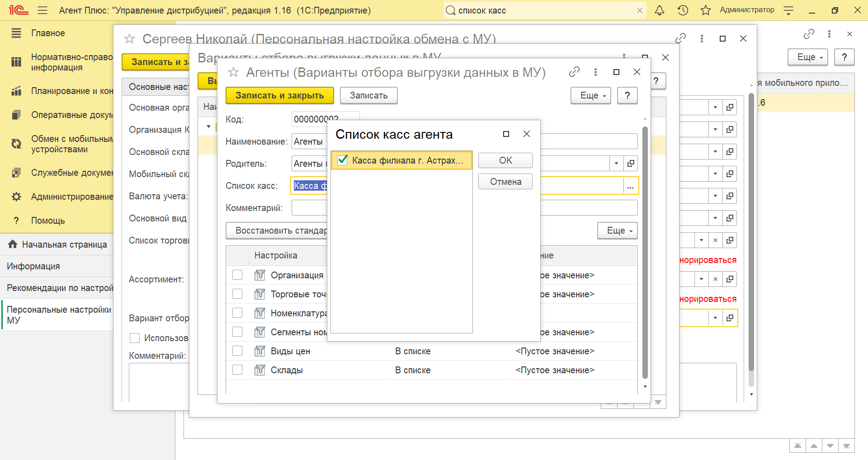Open the notifications bell icon

(660, 10)
